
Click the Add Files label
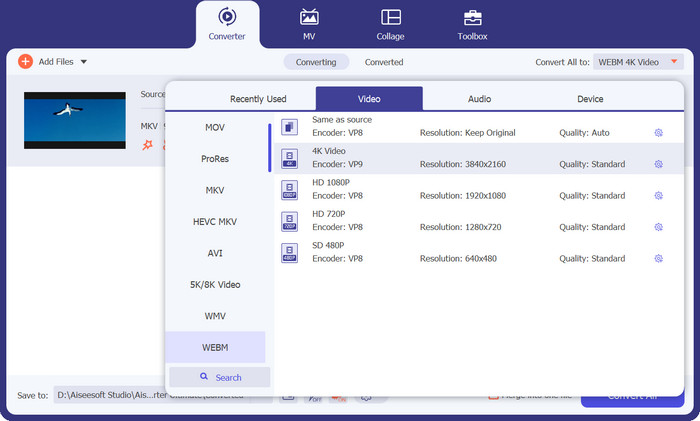click(56, 62)
